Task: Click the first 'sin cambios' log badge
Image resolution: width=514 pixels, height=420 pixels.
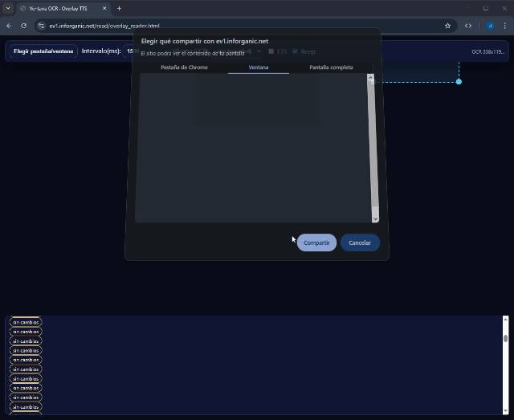Action: click(x=26, y=322)
